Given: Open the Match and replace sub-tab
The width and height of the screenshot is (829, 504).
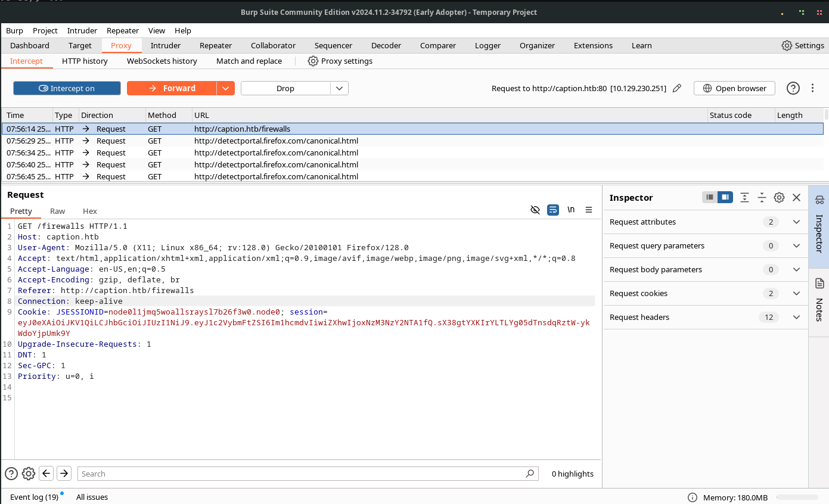Looking at the screenshot, I should [249, 61].
